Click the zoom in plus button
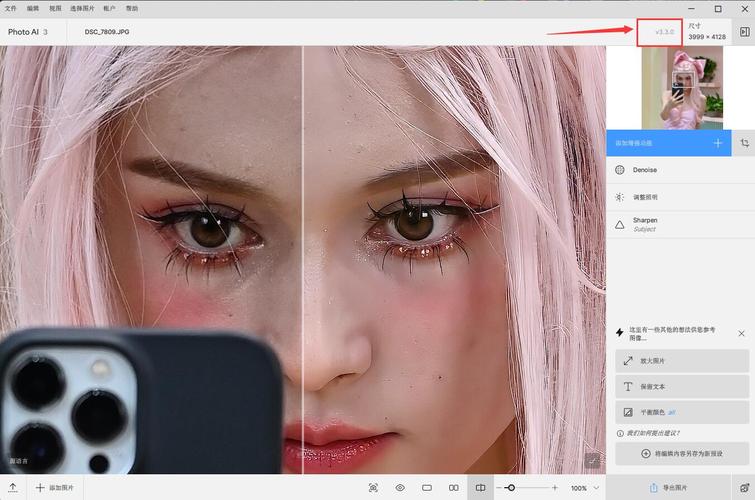The width and height of the screenshot is (755, 500). pos(555,488)
